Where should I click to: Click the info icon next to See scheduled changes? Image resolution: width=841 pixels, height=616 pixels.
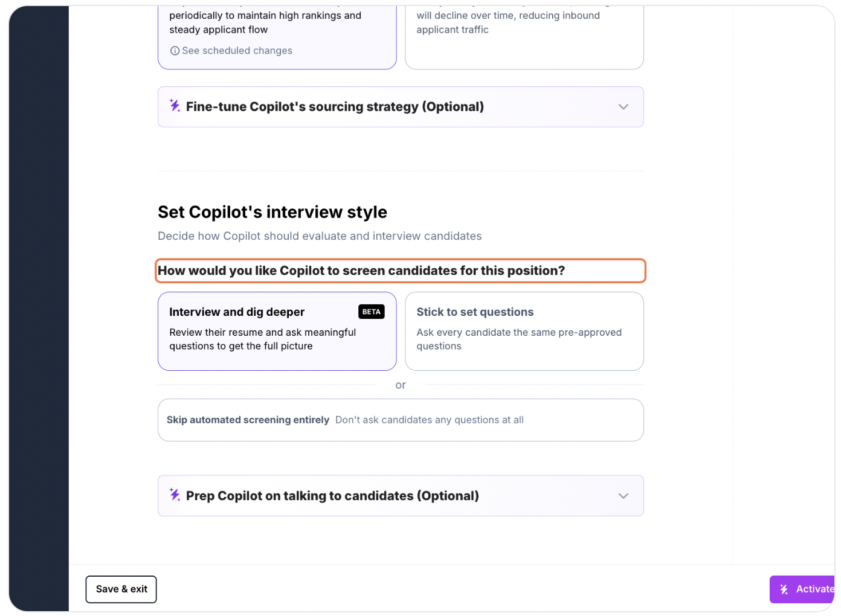[175, 51]
